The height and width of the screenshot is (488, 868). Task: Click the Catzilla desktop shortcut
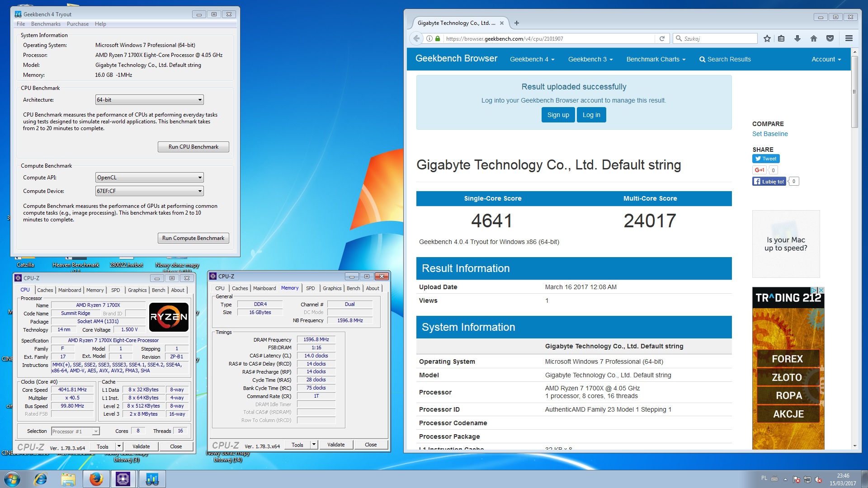[x=25, y=262]
